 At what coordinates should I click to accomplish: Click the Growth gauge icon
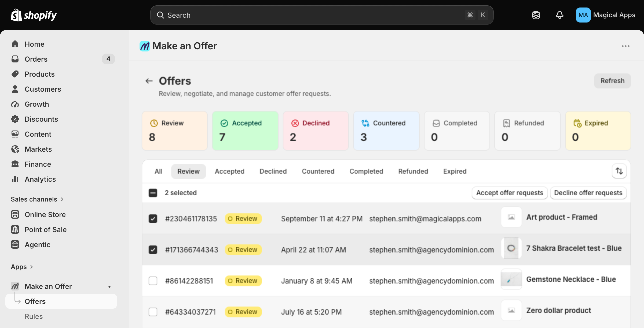point(15,104)
